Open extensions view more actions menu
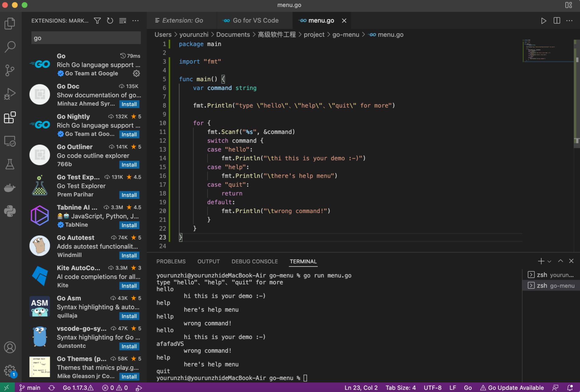 (x=136, y=21)
